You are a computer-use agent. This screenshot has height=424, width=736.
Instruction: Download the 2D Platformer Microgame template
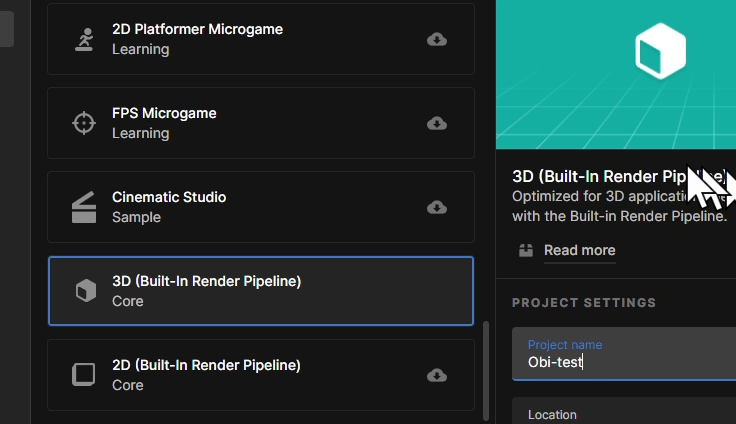click(x=436, y=39)
